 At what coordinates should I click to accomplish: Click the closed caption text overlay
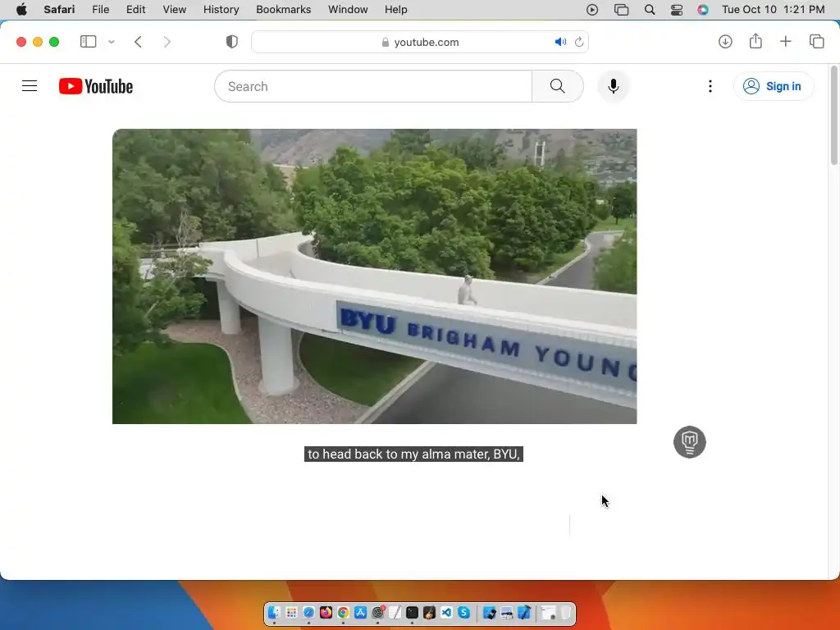(413, 454)
